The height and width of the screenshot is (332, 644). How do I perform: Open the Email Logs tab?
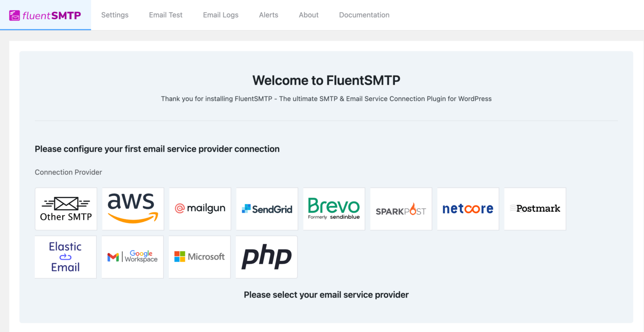coord(221,15)
